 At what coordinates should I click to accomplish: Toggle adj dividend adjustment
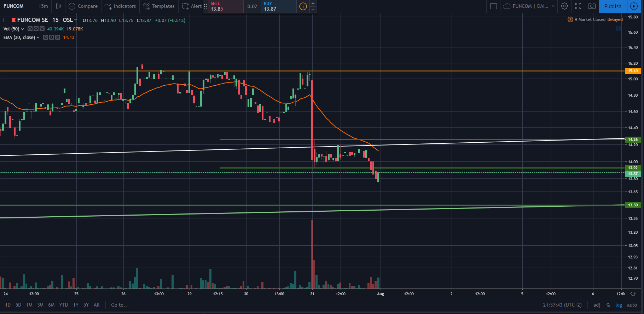coord(597,305)
